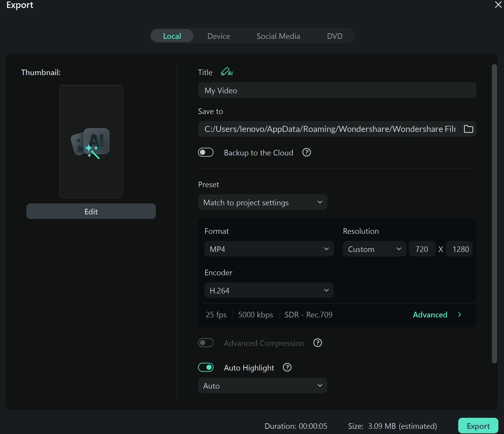The width and height of the screenshot is (504, 434).
Task: Switch to the Social Media tab
Action: pyautogui.click(x=278, y=36)
